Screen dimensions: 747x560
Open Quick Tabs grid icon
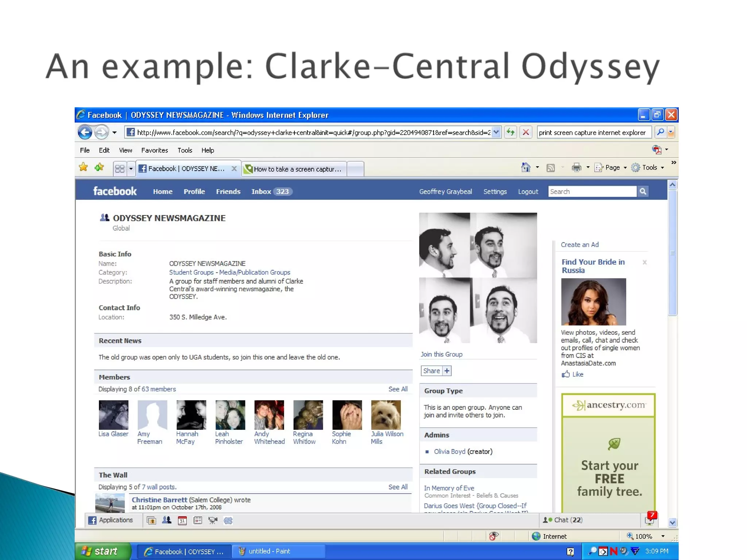click(120, 168)
